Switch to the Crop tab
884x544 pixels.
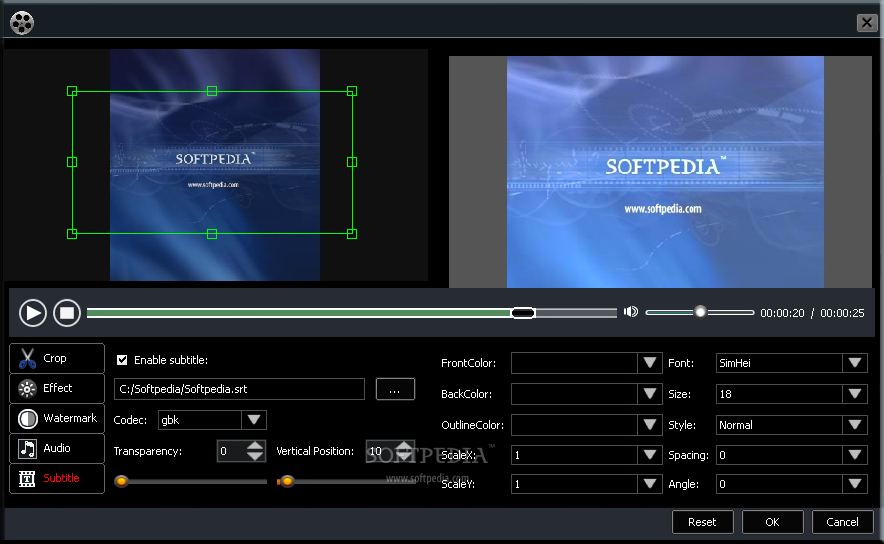click(57, 359)
